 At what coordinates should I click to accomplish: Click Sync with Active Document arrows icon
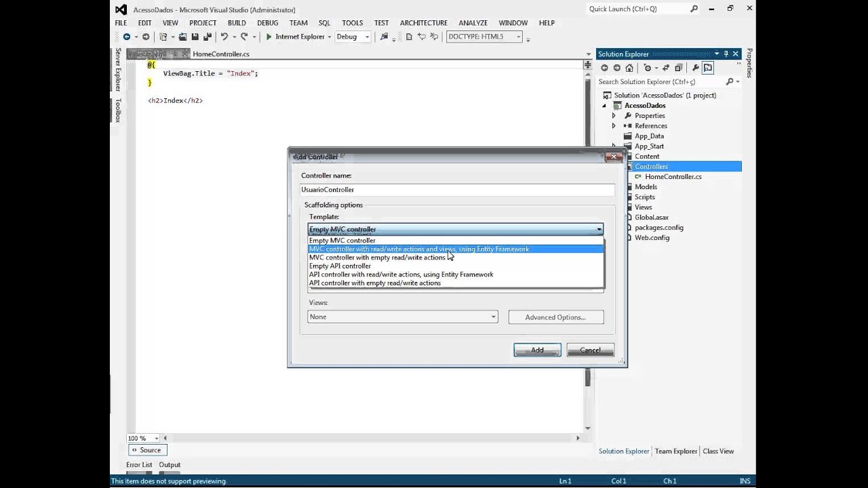[x=666, y=68]
